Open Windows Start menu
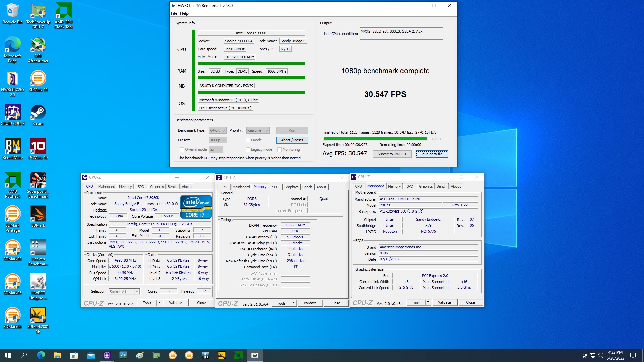Viewport: 644px width, 362px height. 8,355
